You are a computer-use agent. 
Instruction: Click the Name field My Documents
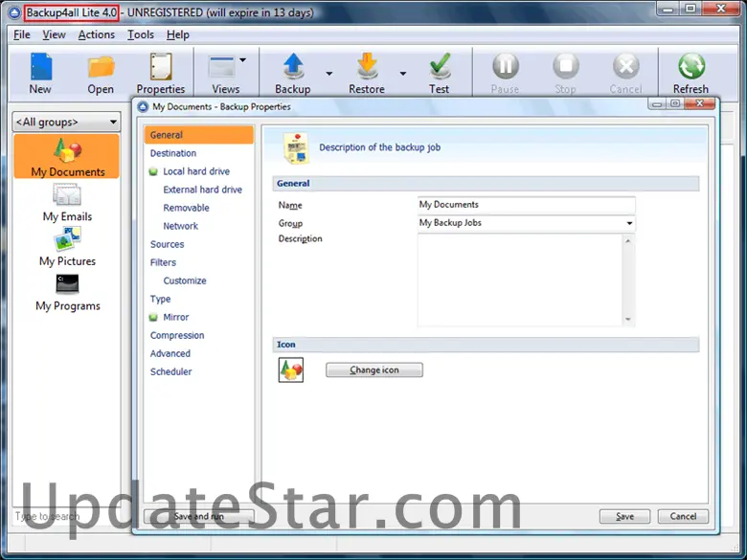coord(527,205)
